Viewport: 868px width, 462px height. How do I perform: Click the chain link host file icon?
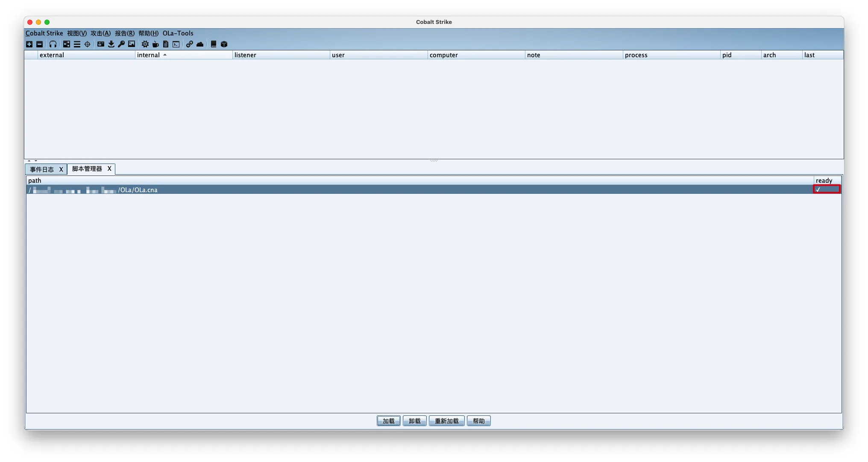click(x=189, y=44)
